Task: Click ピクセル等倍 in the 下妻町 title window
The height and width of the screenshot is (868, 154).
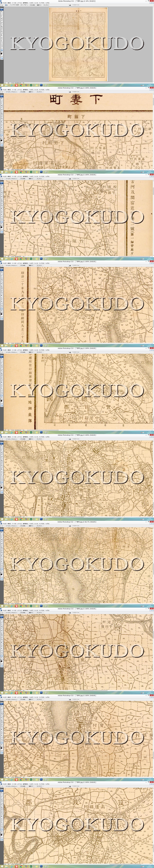Action: click(x=23, y=92)
